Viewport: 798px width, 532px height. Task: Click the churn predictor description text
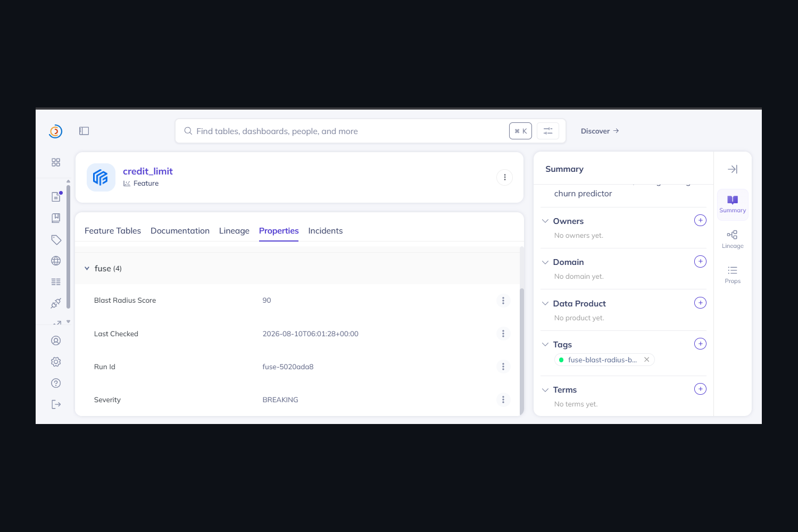583,194
